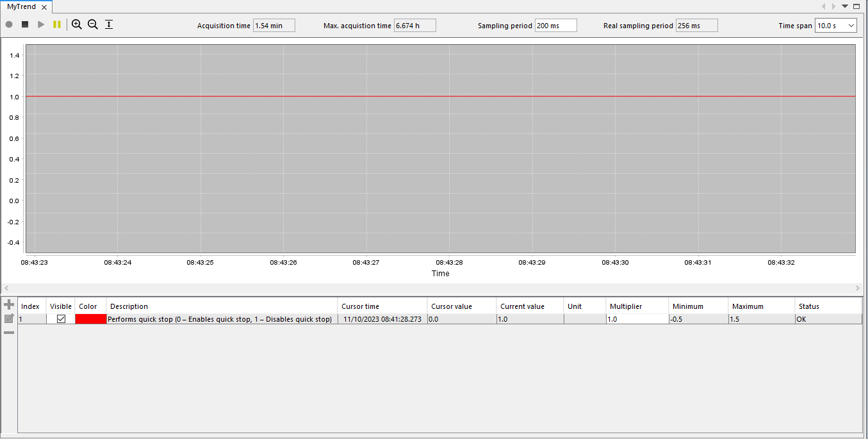Click the auto-scale vertical axis icon
This screenshot has width=868, height=439.
[109, 24]
